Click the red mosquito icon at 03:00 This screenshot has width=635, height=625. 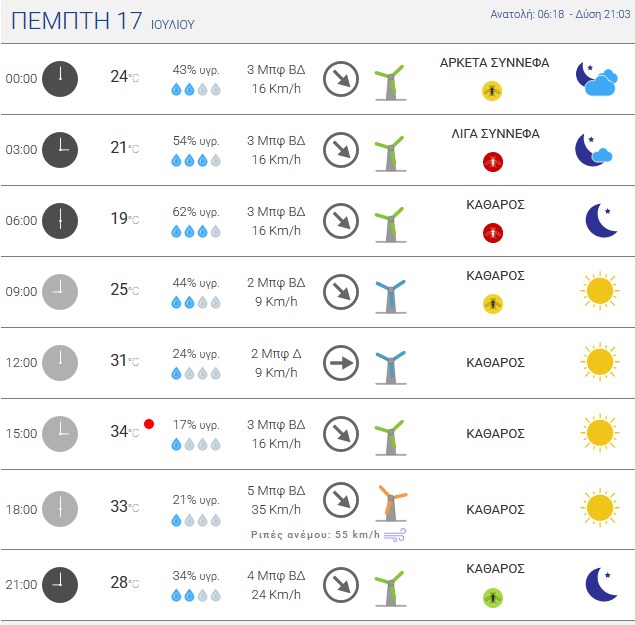(x=493, y=162)
